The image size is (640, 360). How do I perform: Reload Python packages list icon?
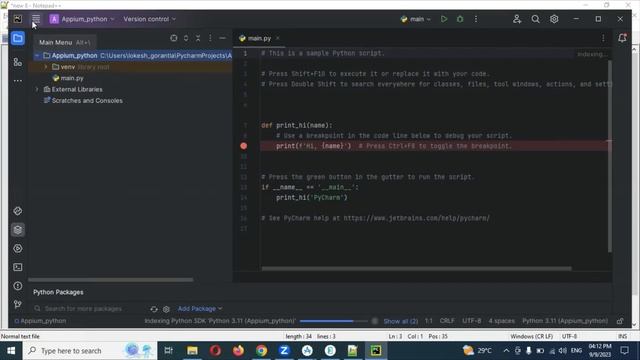point(154,309)
